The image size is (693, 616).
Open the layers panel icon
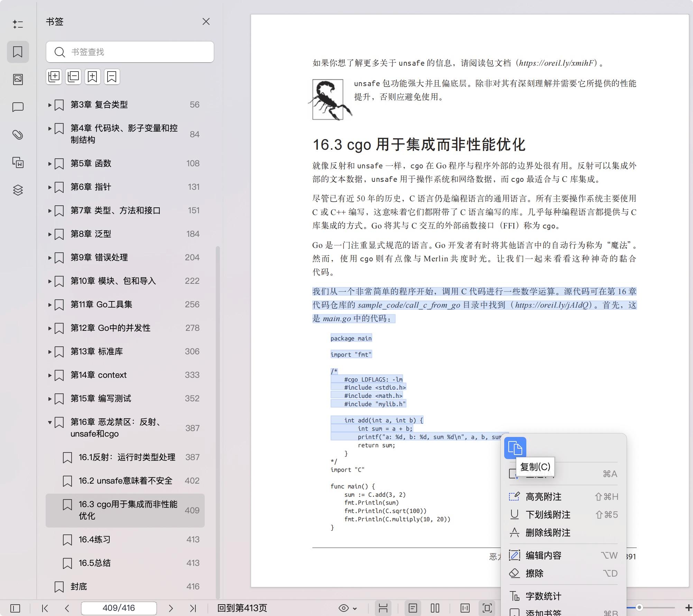18,190
